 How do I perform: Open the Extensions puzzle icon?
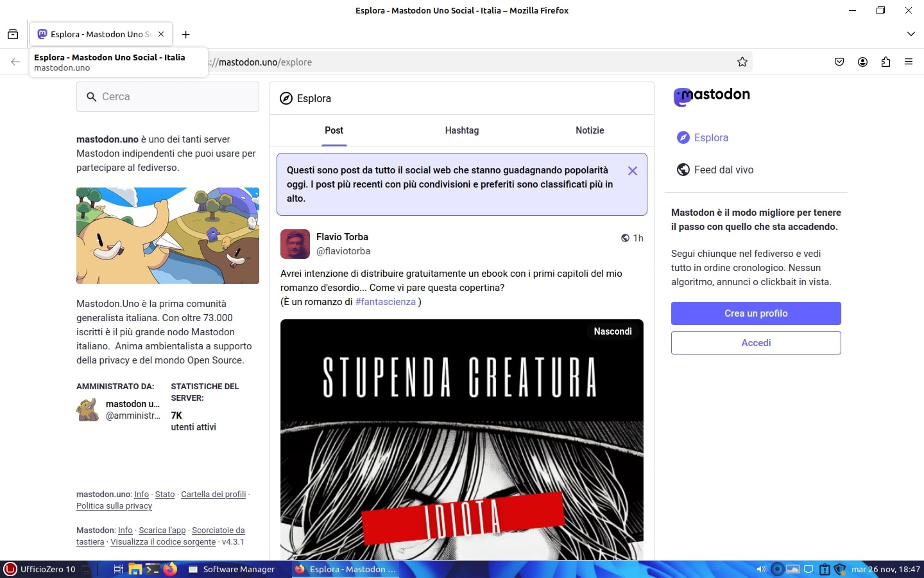tap(886, 62)
